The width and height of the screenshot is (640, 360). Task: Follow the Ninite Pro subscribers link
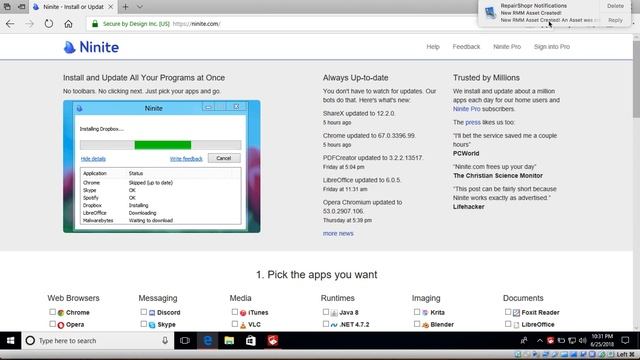[x=467, y=109]
